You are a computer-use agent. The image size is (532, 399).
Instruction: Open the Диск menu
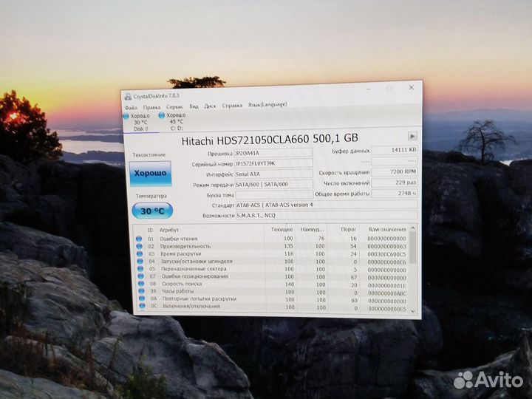(210, 106)
